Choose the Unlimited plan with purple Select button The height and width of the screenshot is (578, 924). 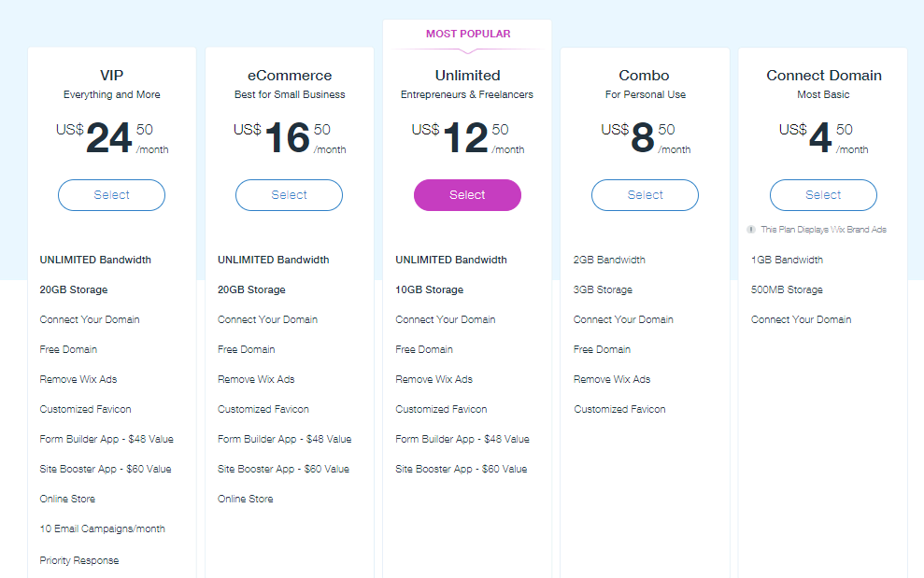pos(467,195)
